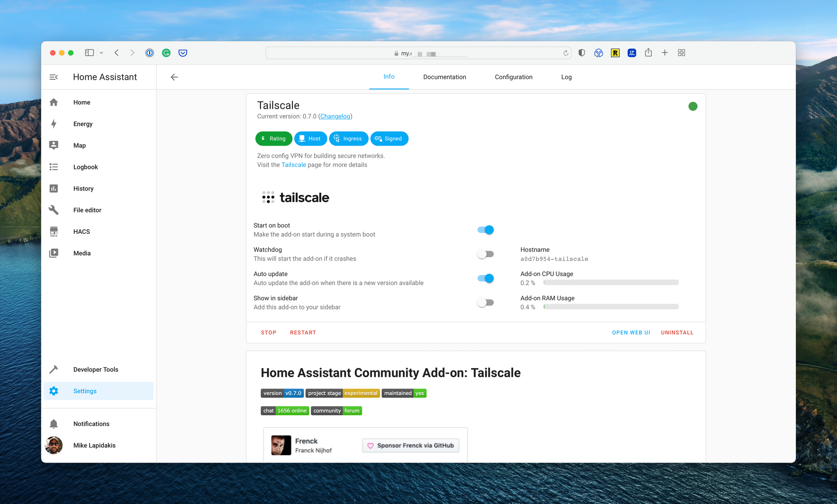Open the Home sidebar icon
Viewport: 837px width, 504px height.
(54, 102)
